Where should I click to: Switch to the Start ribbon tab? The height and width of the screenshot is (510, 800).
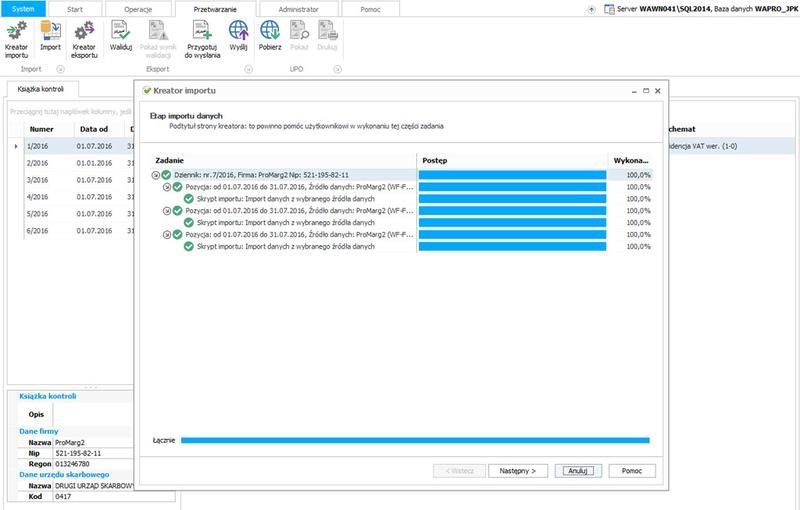coord(74,9)
